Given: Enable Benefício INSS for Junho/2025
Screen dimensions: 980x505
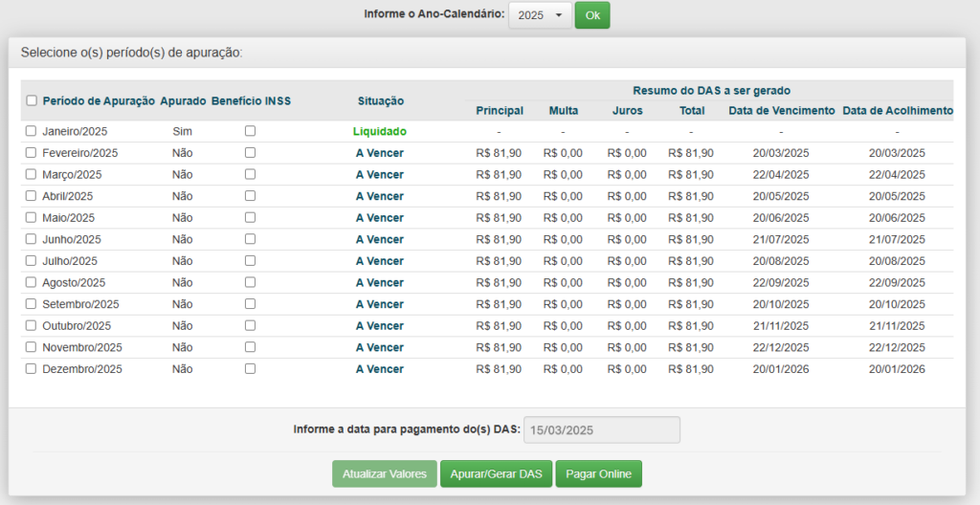Looking at the screenshot, I should 250,239.
